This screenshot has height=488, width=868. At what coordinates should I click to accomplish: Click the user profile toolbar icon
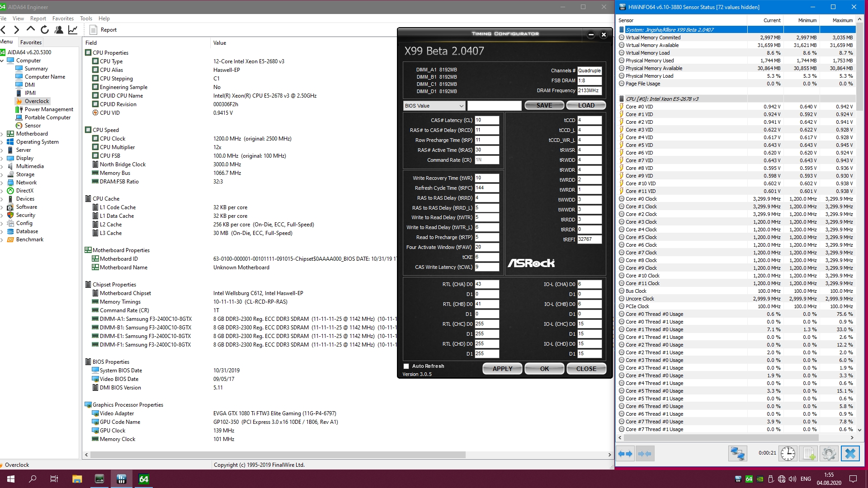point(59,30)
